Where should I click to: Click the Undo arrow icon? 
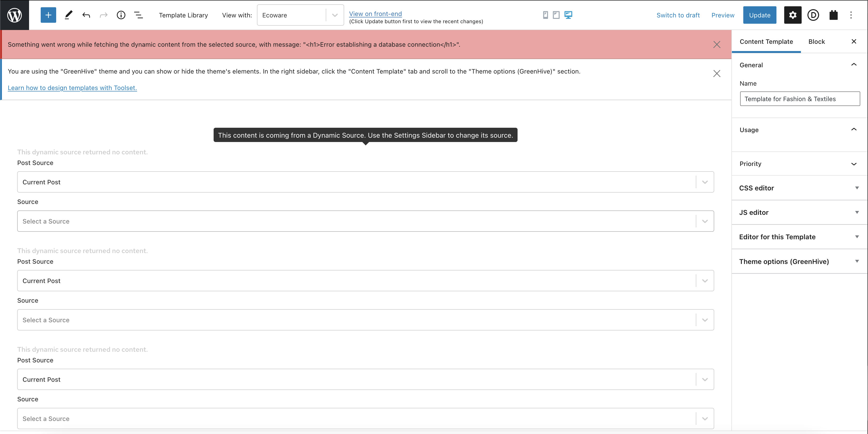click(x=86, y=15)
